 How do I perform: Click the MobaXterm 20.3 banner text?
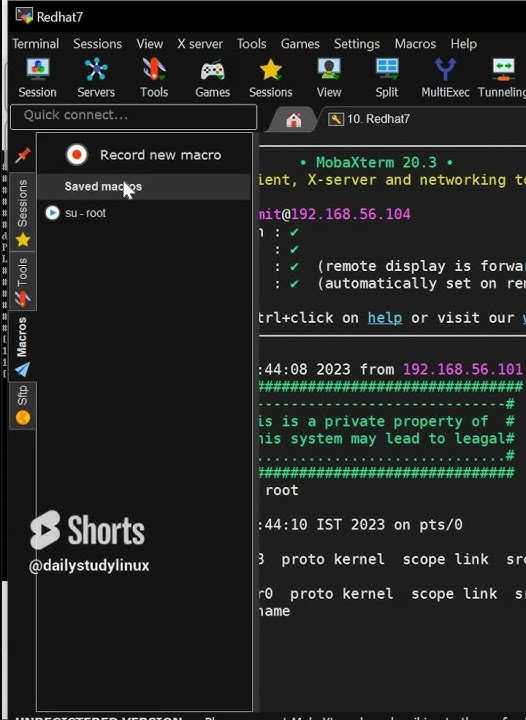[376, 163]
